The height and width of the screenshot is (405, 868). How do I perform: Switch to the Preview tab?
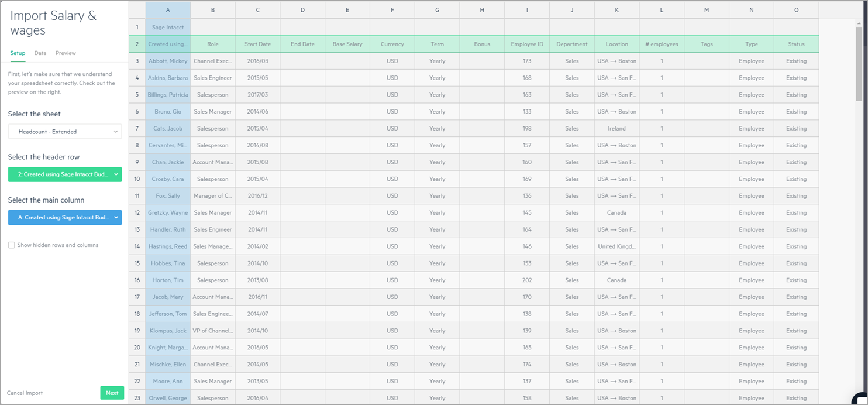click(x=66, y=53)
